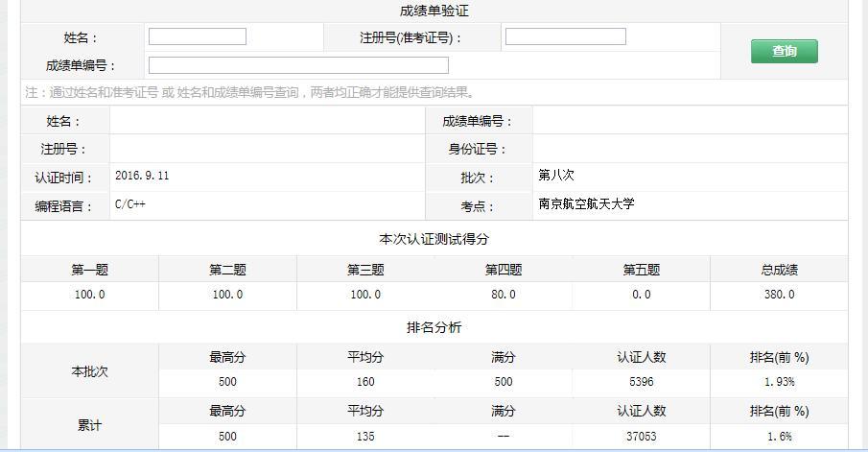Select the programming language value C/C++

pyautogui.click(x=130, y=204)
